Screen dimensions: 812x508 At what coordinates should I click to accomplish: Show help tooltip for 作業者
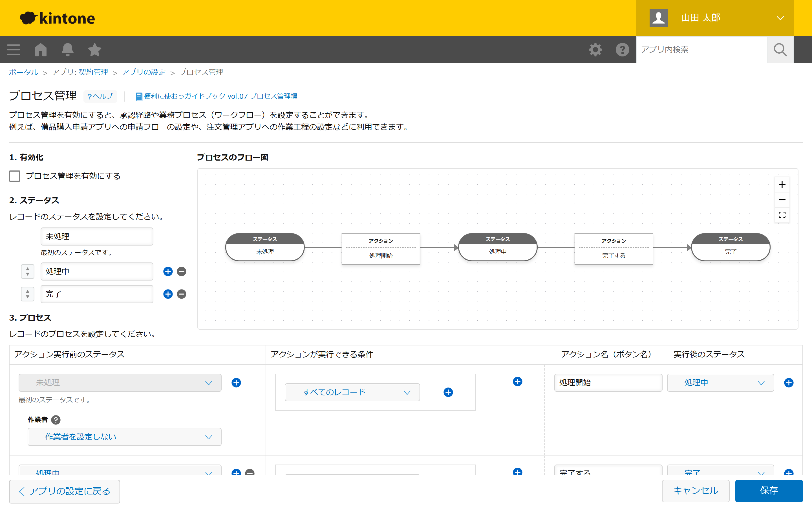pyautogui.click(x=56, y=420)
